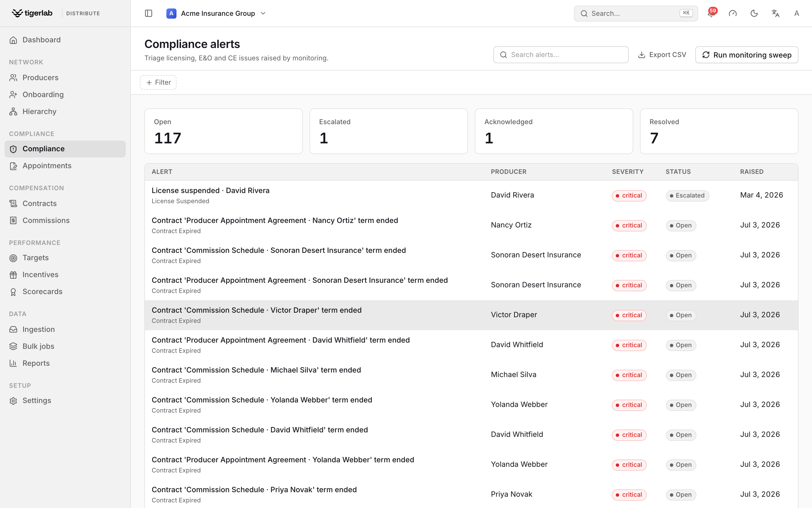This screenshot has height=508, width=812.
Task: Open the Hierarchy view
Action: click(x=65, y=111)
